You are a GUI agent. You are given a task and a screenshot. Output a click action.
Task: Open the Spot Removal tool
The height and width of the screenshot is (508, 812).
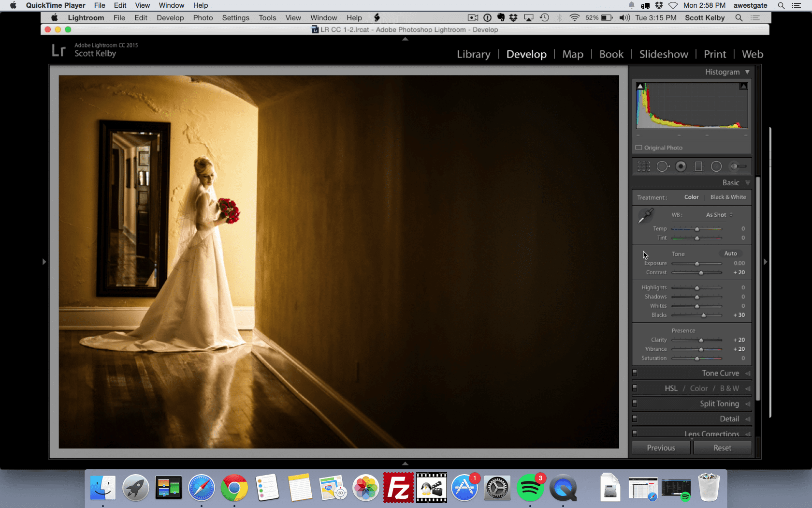click(x=662, y=166)
